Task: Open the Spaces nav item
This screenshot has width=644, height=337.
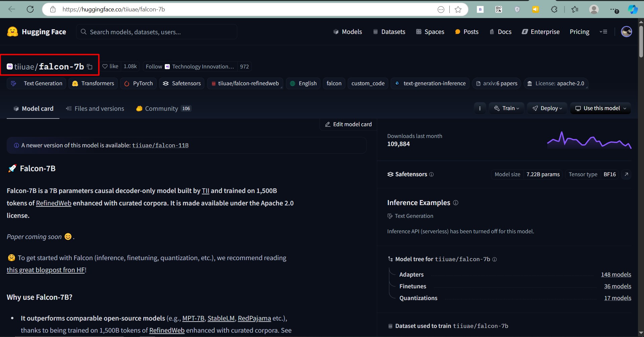Action: click(430, 32)
